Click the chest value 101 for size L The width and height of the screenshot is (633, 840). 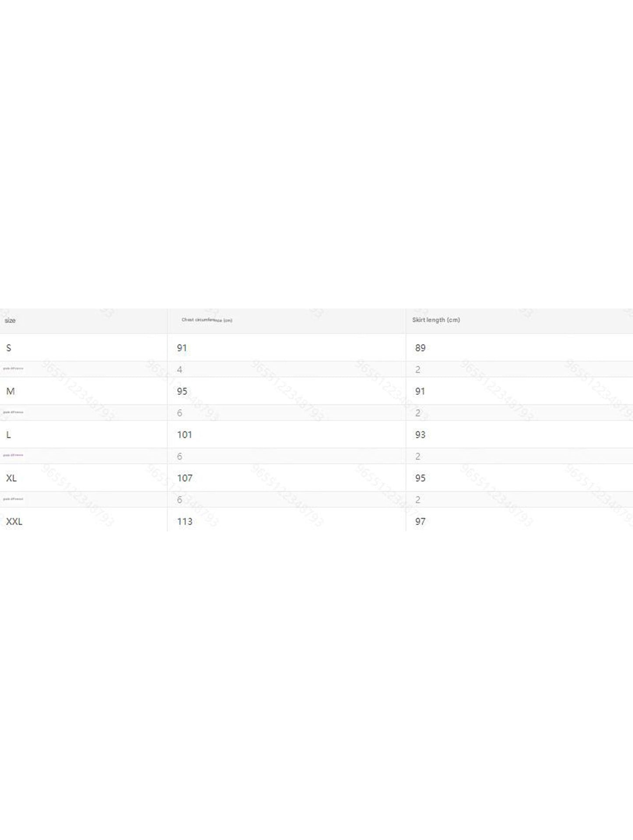coord(184,435)
